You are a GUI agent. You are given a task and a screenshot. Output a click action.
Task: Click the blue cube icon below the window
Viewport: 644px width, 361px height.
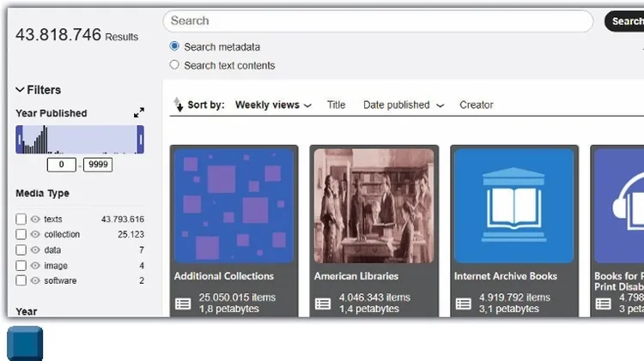tap(25, 343)
